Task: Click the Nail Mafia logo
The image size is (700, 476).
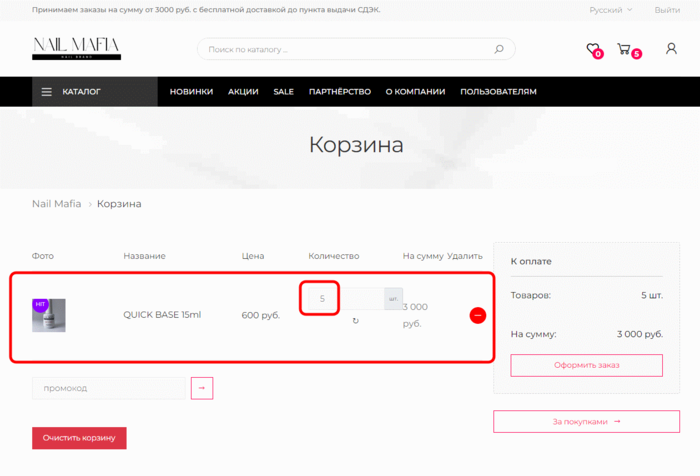Action: pos(76,48)
